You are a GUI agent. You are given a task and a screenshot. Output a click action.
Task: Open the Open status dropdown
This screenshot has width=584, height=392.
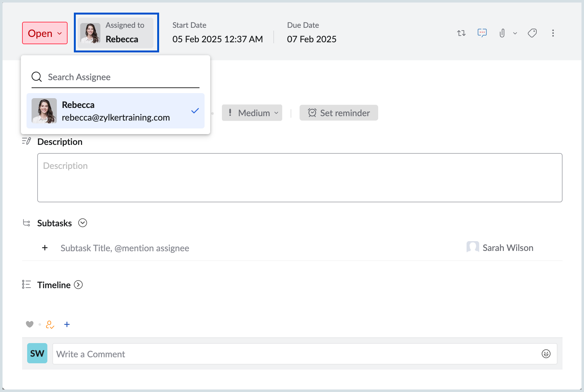click(x=45, y=33)
